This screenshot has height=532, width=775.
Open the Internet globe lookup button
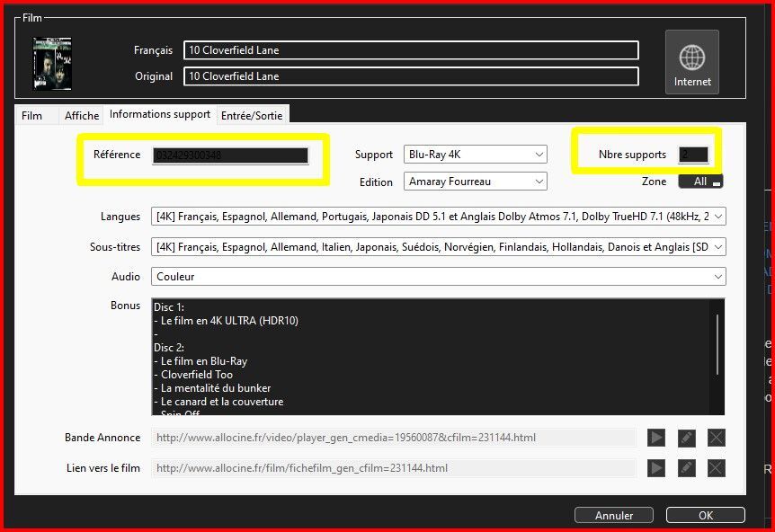[x=692, y=62]
